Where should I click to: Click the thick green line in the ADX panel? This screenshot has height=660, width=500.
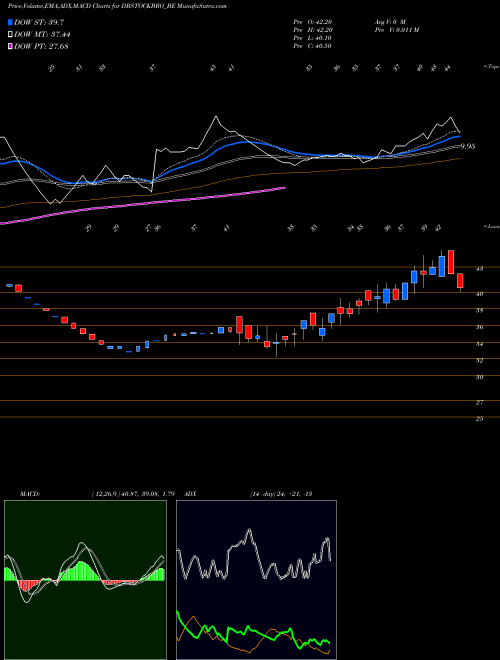(x=253, y=630)
